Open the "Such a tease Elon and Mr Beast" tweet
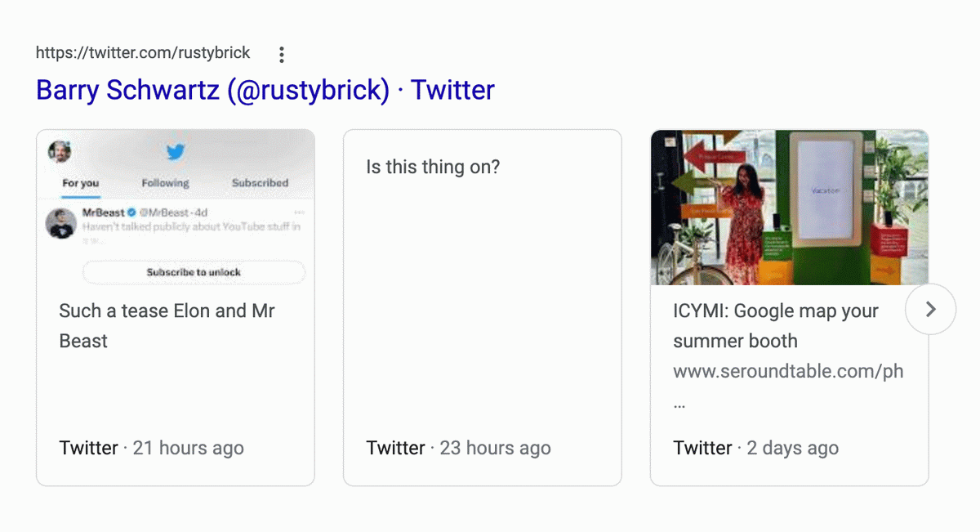 (x=167, y=325)
